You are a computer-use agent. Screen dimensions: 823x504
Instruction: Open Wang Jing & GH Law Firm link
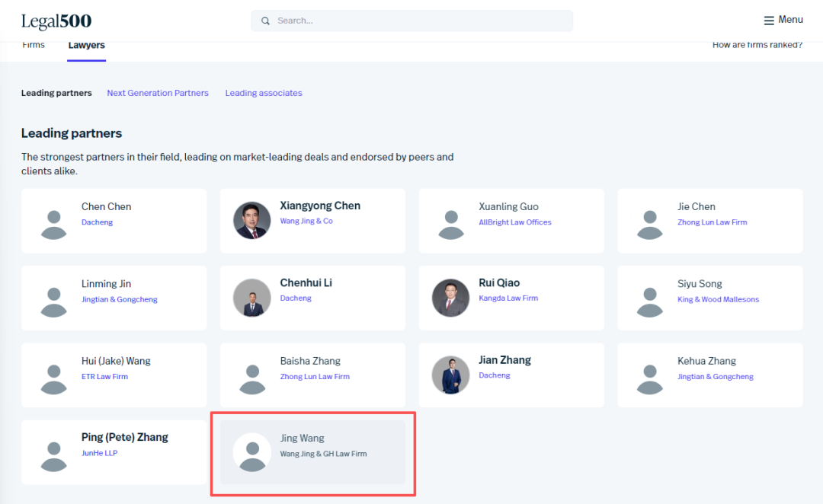(x=323, y=454)
